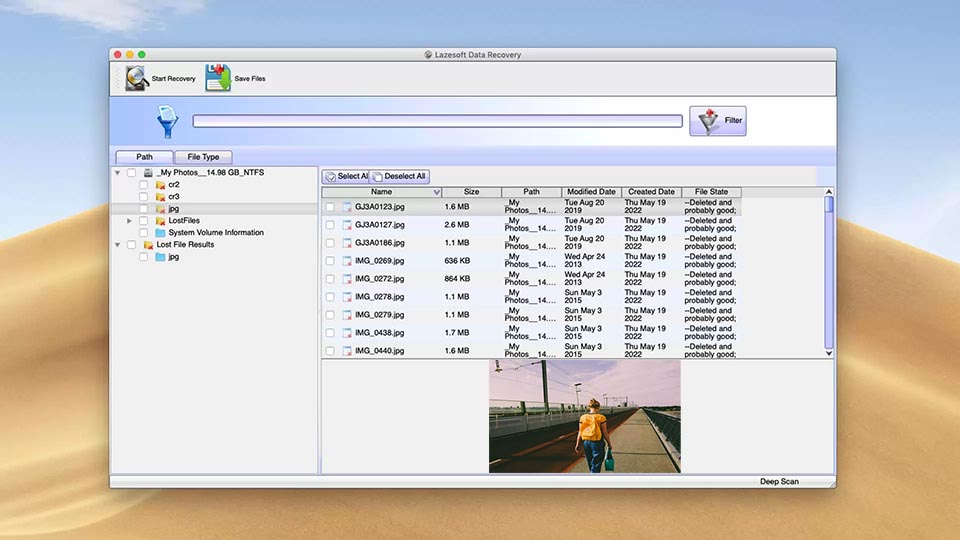960x540 pixels.
Task: Check the jpg folder checkbox under My Photos
Action: coord(143,209)
